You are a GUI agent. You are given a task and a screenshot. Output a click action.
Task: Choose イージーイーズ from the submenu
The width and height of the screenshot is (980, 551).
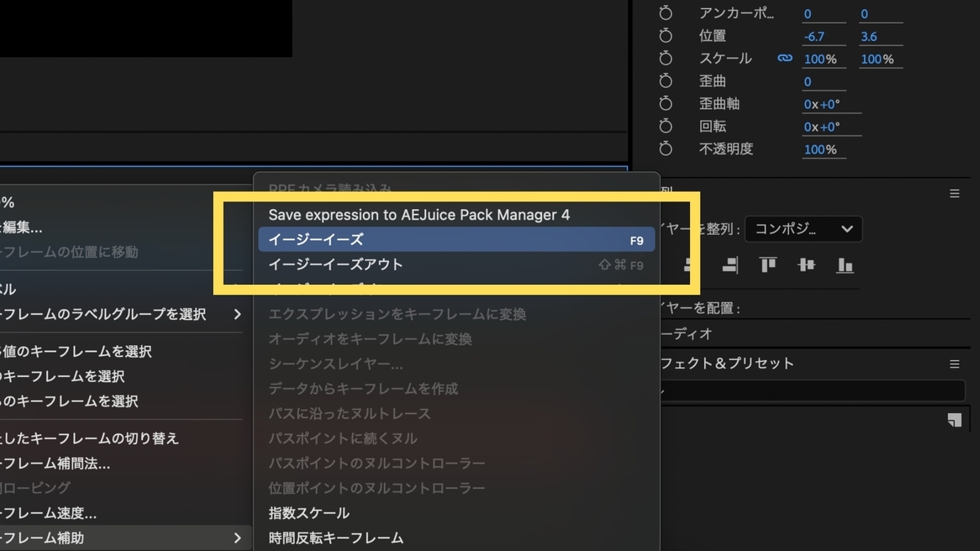tap(457, 239)
